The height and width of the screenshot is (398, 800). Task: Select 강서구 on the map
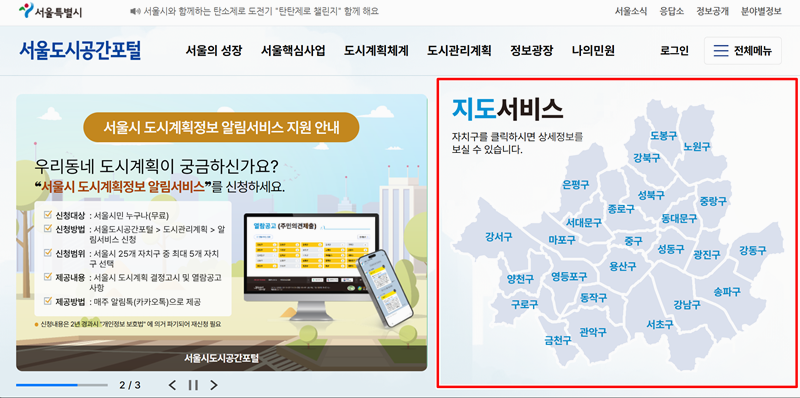click(x=498, y=237)
